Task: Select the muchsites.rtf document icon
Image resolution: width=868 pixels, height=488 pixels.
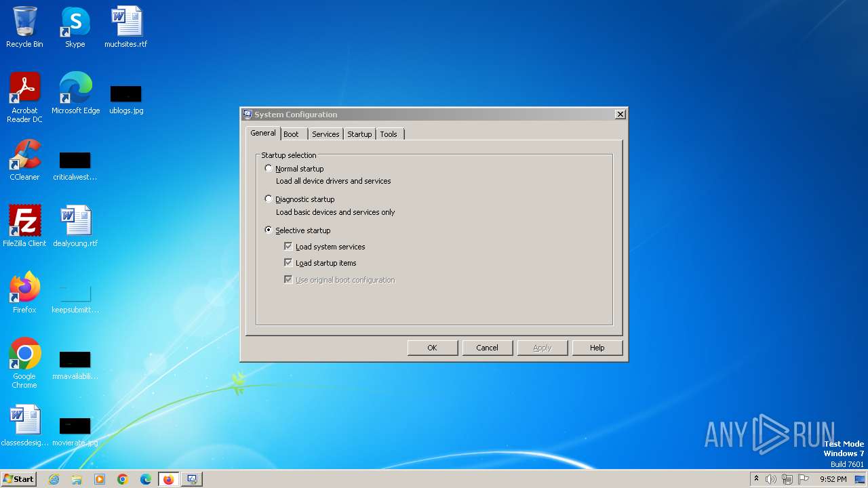Action: click(126, 27)
